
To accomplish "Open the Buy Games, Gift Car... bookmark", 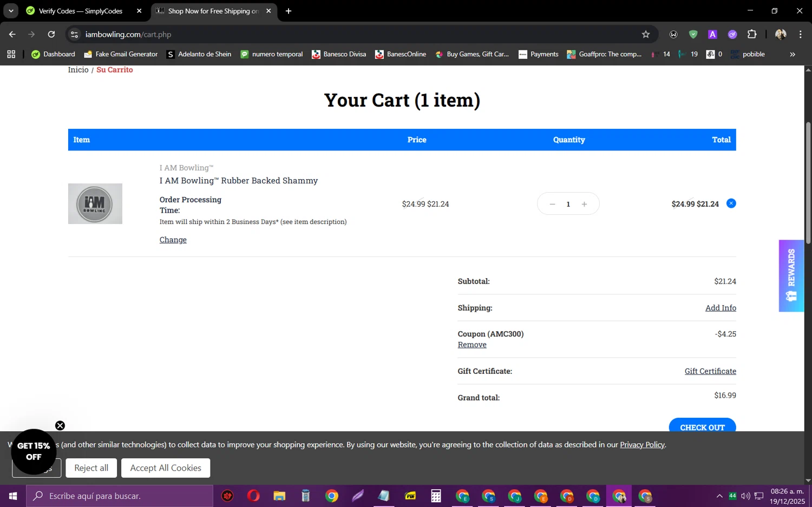I will click(x=472, y=54).
